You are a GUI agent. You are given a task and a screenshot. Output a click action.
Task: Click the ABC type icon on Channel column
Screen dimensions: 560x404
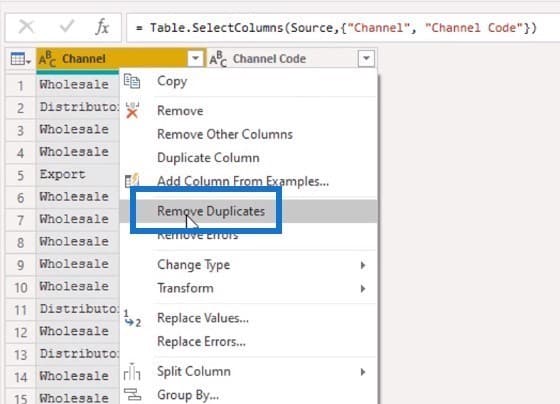pyautogui.click(x=48, y=59)
